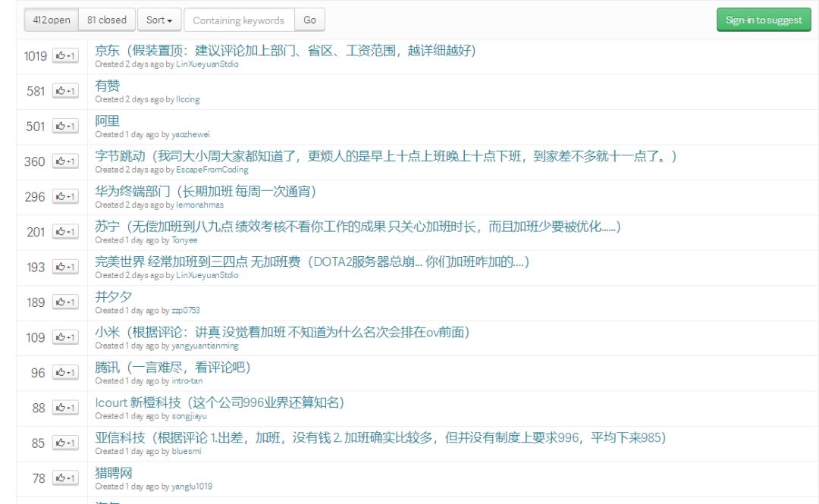The image size is (819, 504).
Task: Open the 字节跳动 suggestion title
Action: click(x=386, y=156)
